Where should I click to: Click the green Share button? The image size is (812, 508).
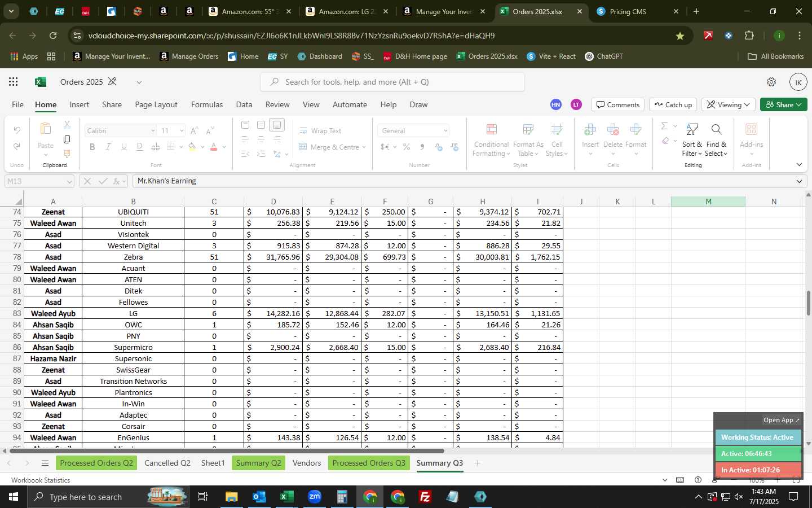[x=784, y=104]
